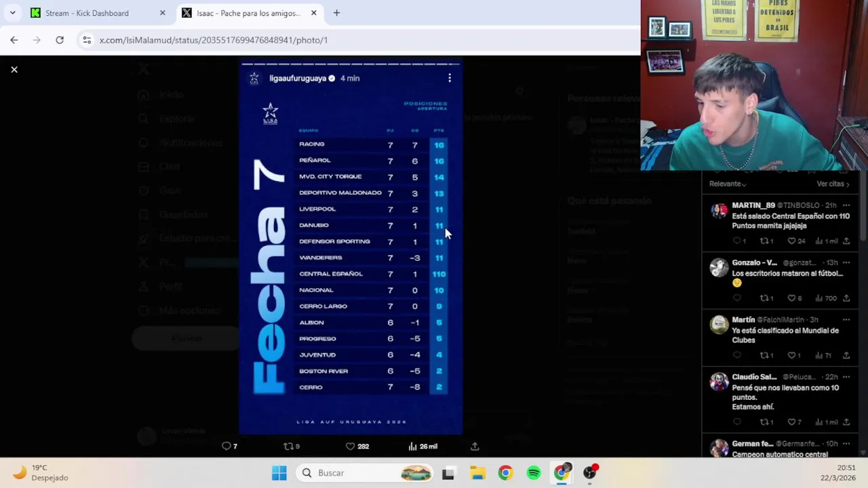Share the photo post via share icon

pos(475,446)
